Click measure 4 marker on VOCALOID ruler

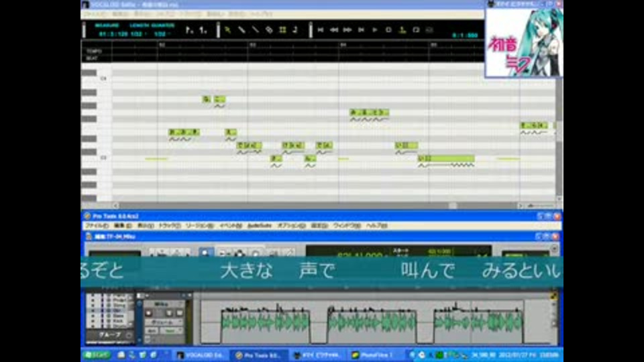point(343,45)
